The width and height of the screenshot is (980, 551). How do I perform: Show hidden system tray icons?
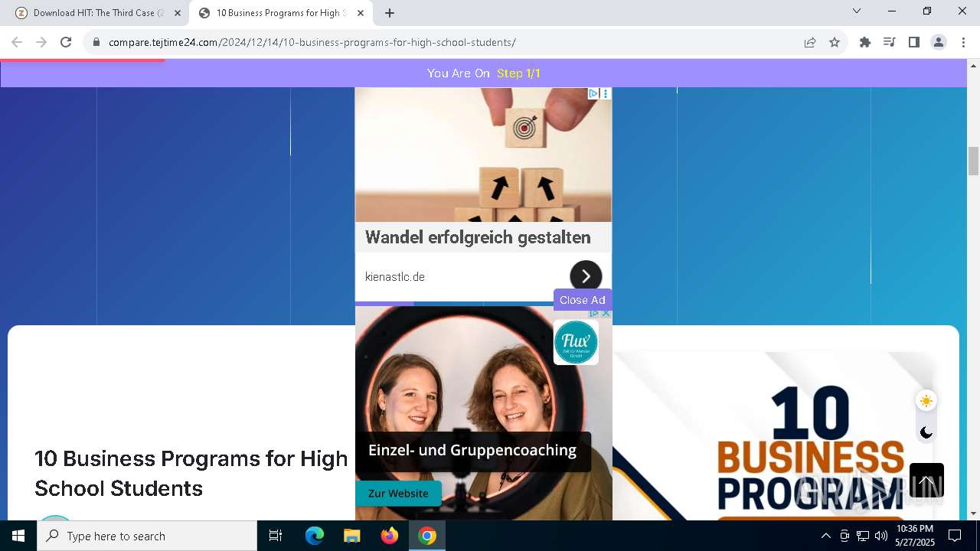(x=825, y=536)
